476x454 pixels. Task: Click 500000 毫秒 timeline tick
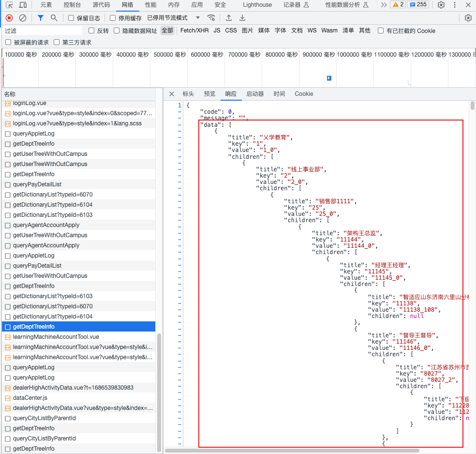click(x=169, y=55)
